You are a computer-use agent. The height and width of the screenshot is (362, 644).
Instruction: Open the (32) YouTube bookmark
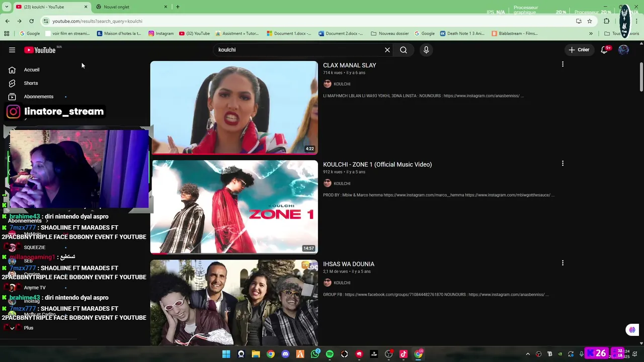pos(194,34)
